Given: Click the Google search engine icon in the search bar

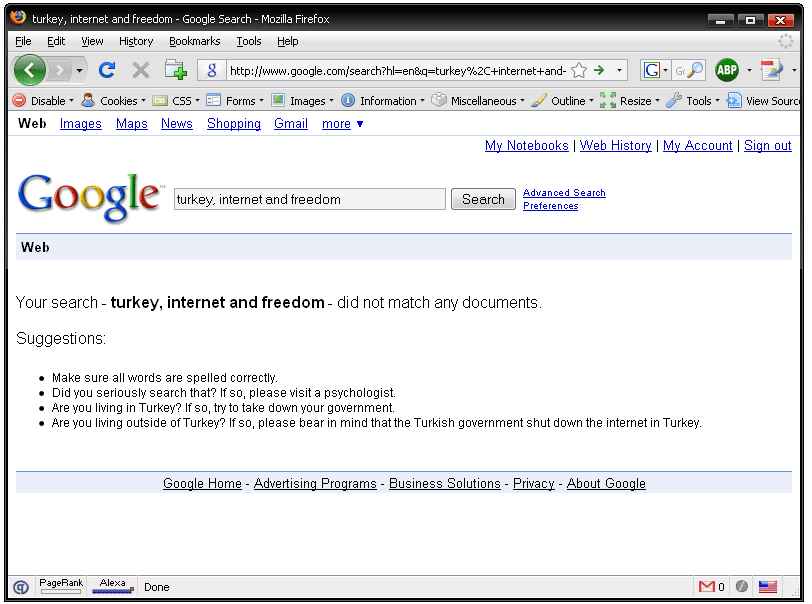Looking at the screenshot, I should pos(651,70).
